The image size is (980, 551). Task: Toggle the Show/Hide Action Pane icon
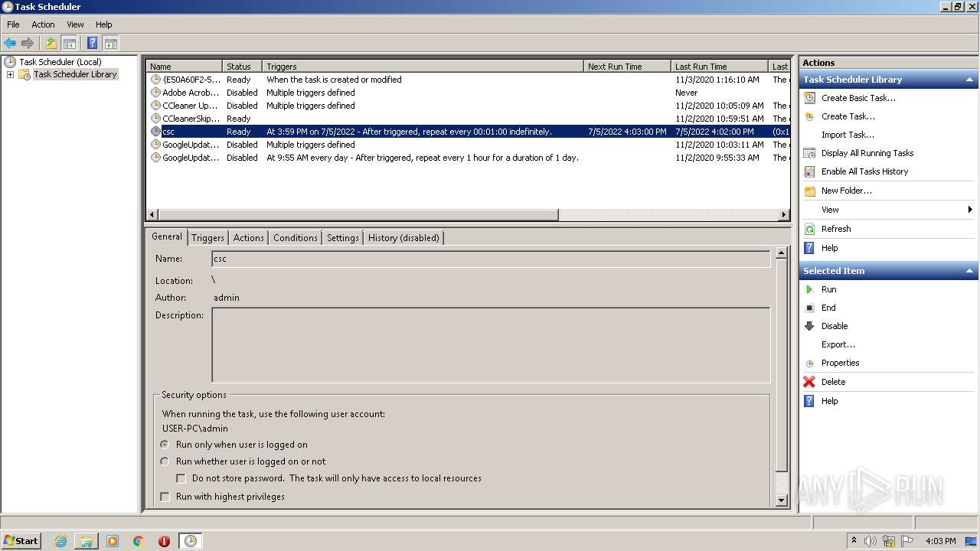110,44
